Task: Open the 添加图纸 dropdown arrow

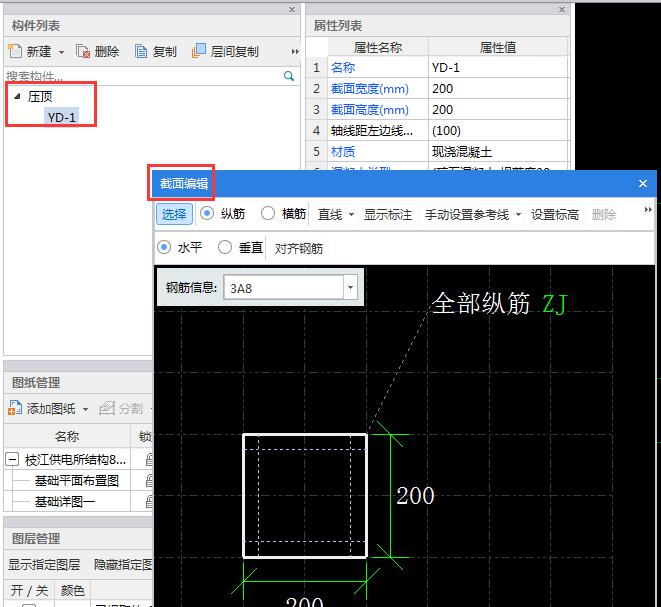Action: click(x=86, y=409)
